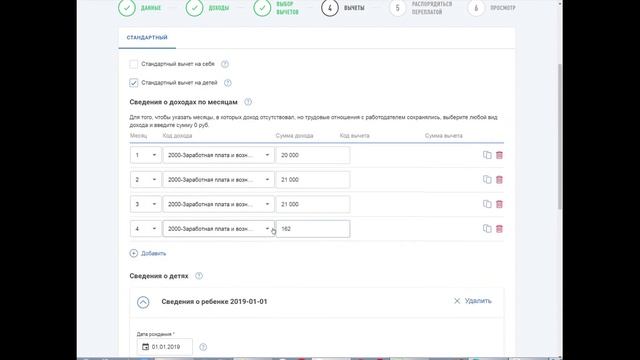The width and height of the screenshot is (640, 360).
Task: Delete the month 2 income row
Action: [499, 180]
